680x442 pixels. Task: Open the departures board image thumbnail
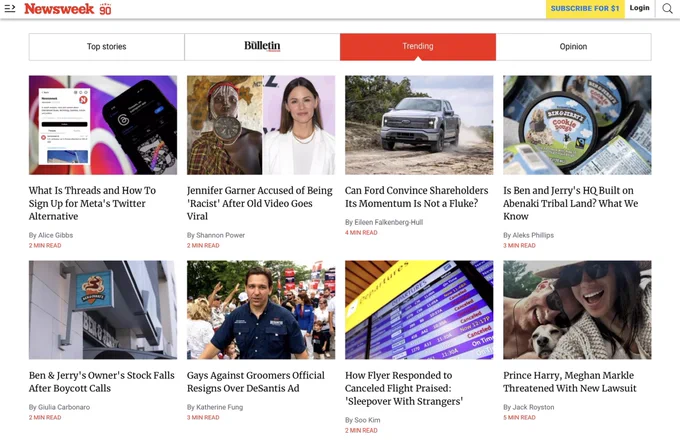pos(419,310)
